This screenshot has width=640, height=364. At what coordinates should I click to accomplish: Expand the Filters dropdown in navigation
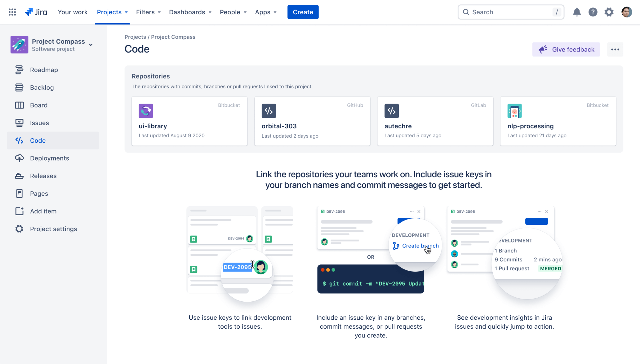(148, 12)
